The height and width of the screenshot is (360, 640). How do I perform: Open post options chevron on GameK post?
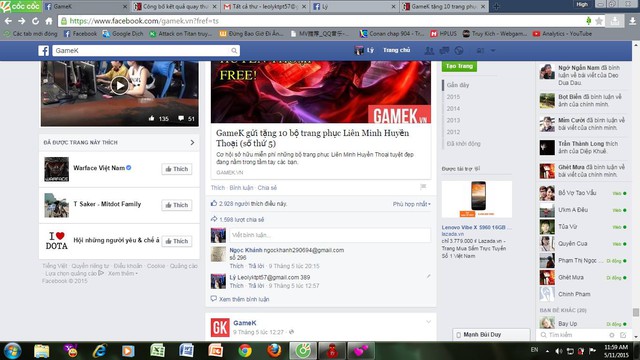pos(428,322)
